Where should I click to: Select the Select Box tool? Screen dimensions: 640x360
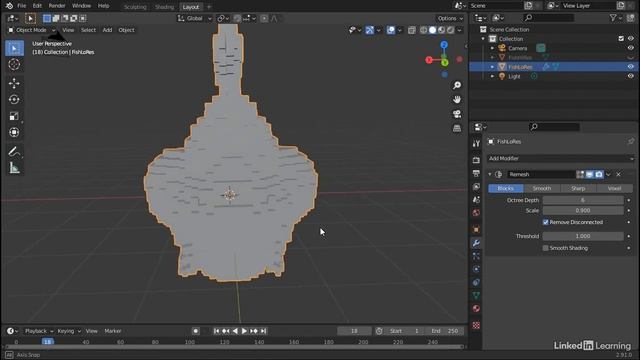14,48
